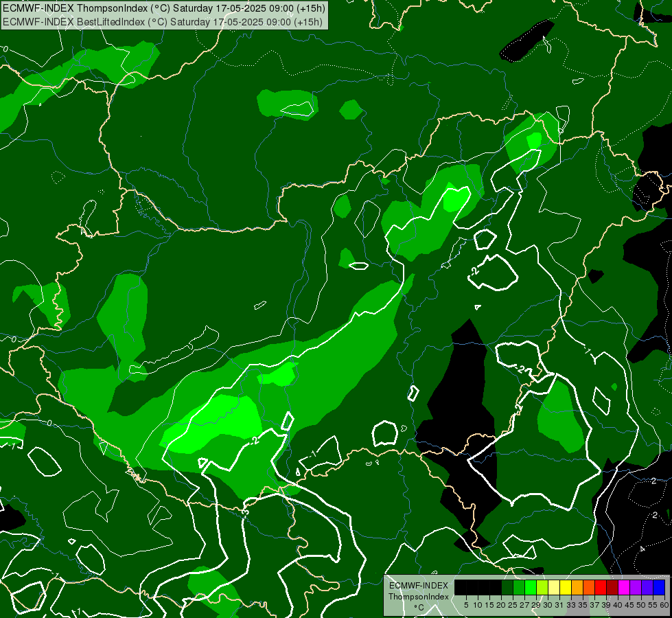Click the legend tick value 35

583,605
